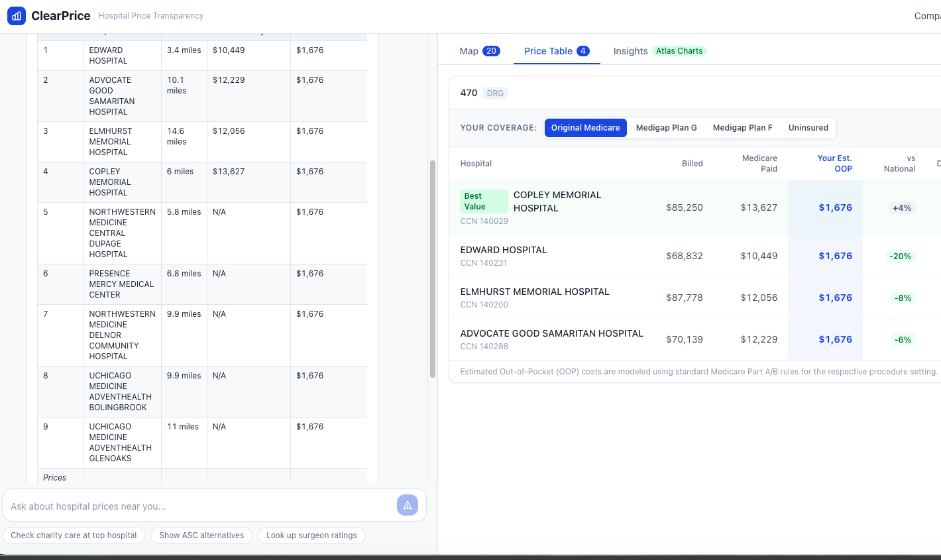Select Medigap Plan F coverage
Image resolution: width=941 pixels, height=560 pixels.
743,128
